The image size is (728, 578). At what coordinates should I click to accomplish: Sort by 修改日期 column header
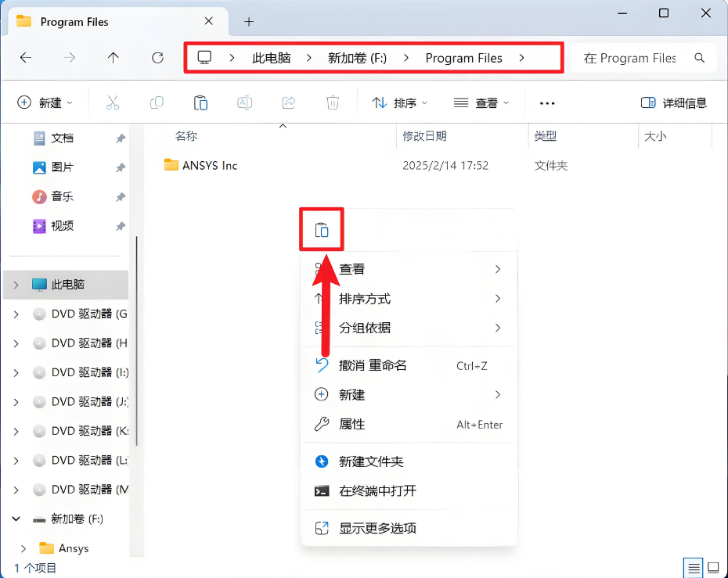point(424,136)
